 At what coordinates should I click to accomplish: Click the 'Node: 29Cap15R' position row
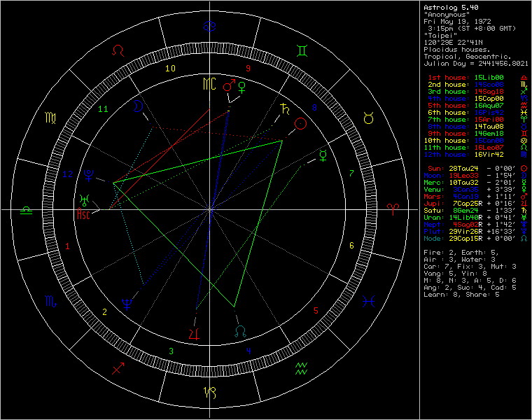pyautogui.click(x=476, y=239)
